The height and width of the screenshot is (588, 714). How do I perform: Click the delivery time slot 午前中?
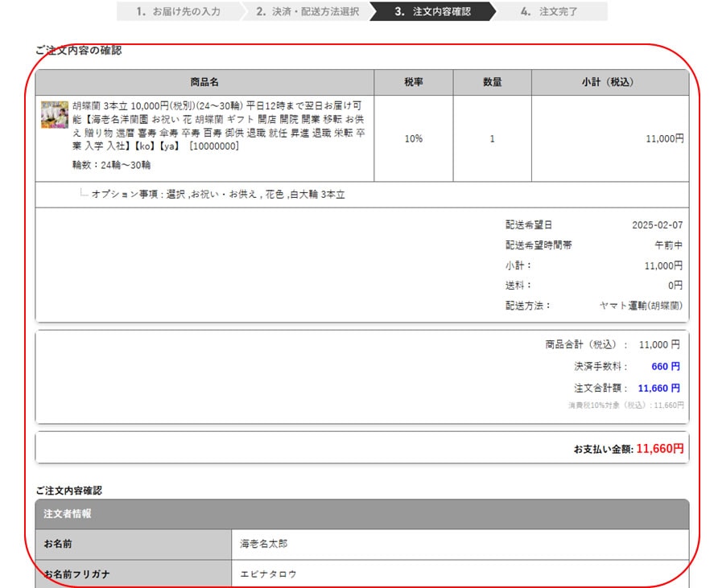coord(668,245)
